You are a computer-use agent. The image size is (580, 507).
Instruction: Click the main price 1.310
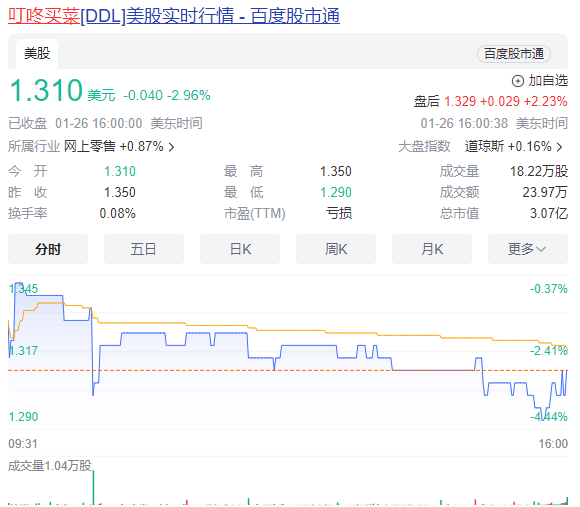[46, 90]
